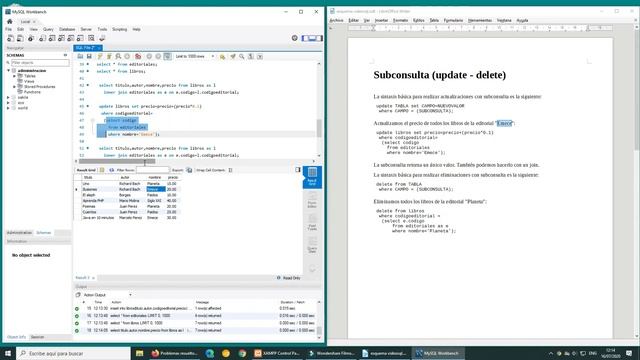Switch to Administration tab in navigator
Image resolution: width=640 pixels, height=360 pixels.
click(x=19, y=233)
